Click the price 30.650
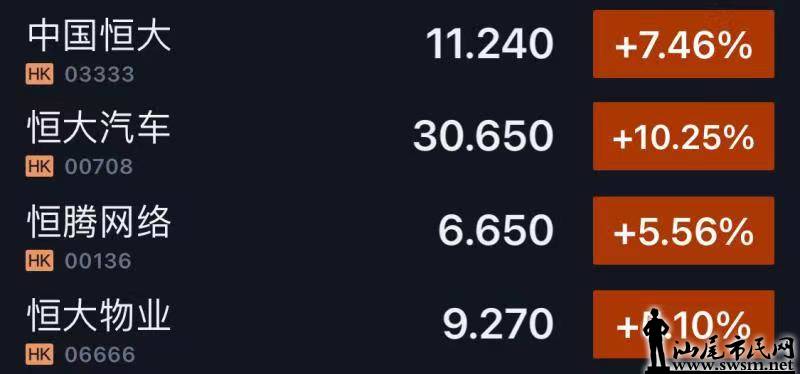800x374 pixels. click(x=483, y=136)
